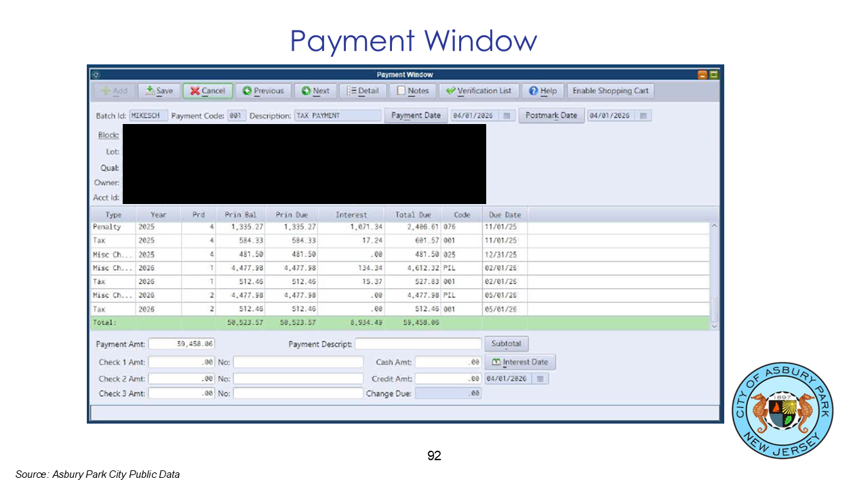Click the Payment Code field
This screenshot has width=868, height=488.
pos(237,116)
